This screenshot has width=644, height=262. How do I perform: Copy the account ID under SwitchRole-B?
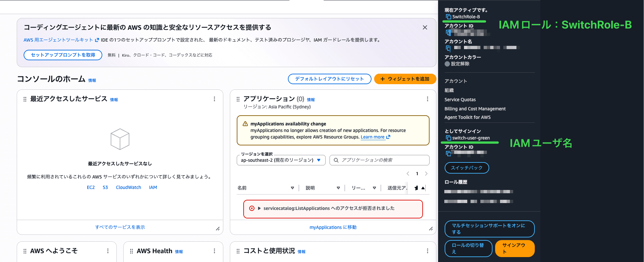tap(448, 32)
